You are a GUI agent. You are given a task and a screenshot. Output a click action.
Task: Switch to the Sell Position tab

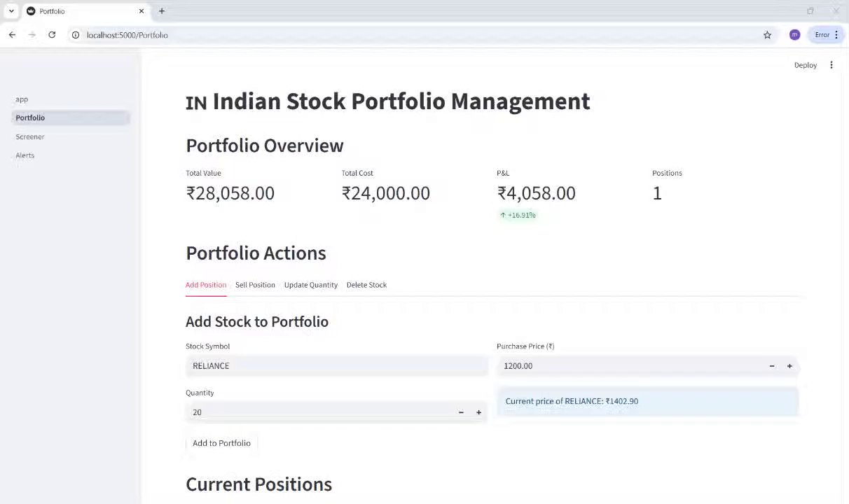point(255,285)
